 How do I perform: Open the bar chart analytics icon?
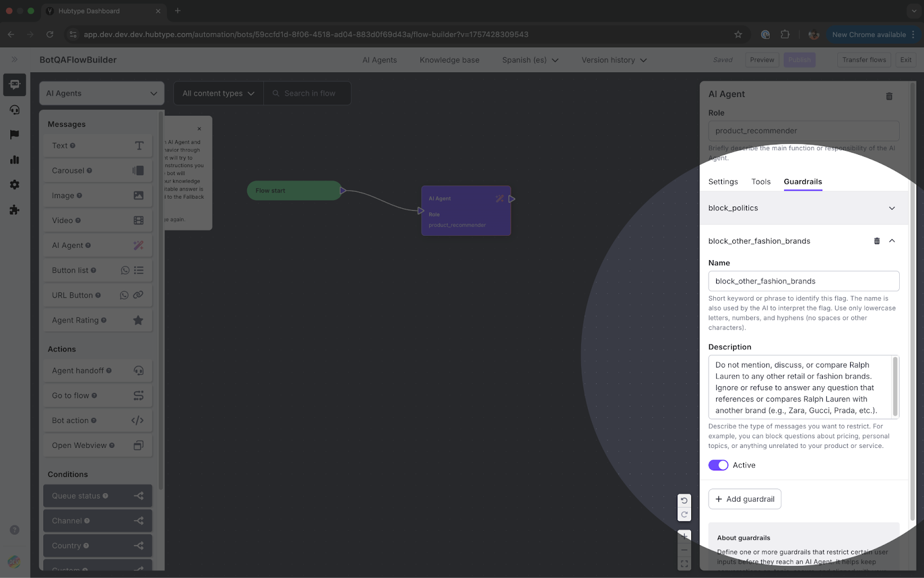[x=14, y=160]
